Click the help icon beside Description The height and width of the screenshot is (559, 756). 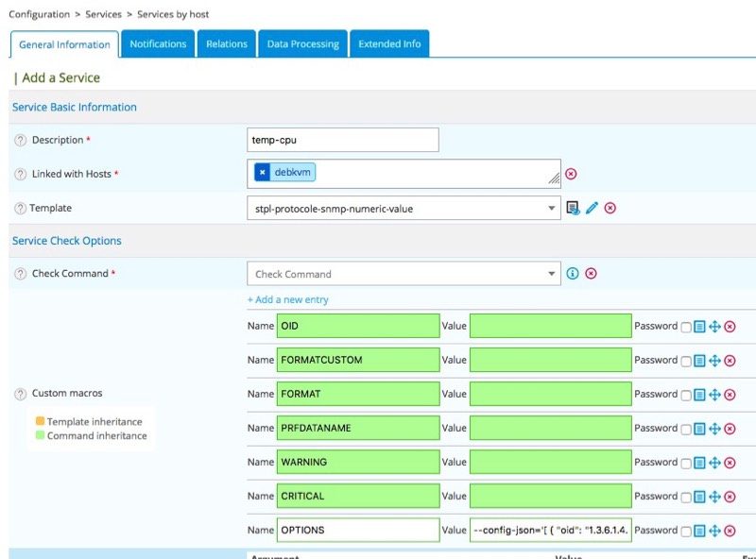coord(20,140)
